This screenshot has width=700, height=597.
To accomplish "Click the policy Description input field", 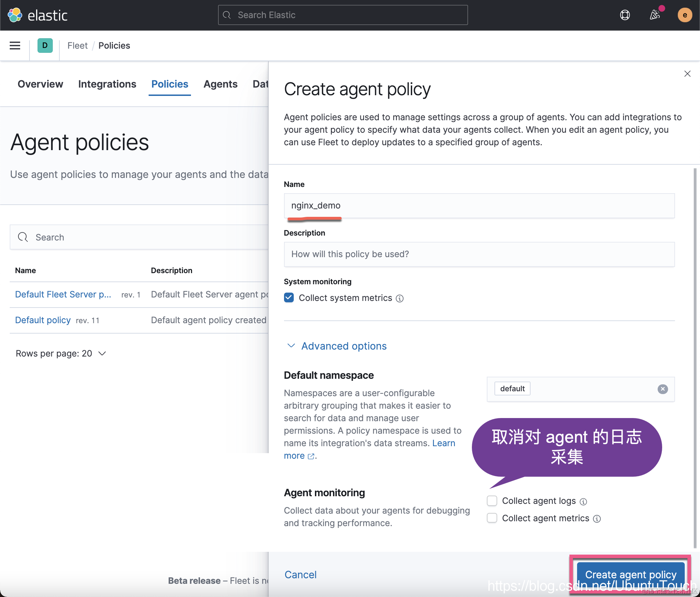I will click(x=479, y=254).
